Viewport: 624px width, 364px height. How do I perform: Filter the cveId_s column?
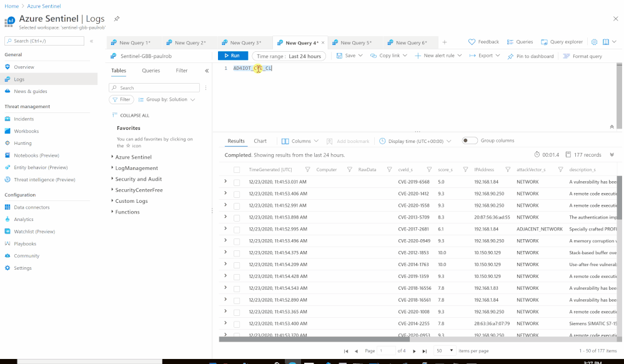pyautogui.click(x=429, y=169)
